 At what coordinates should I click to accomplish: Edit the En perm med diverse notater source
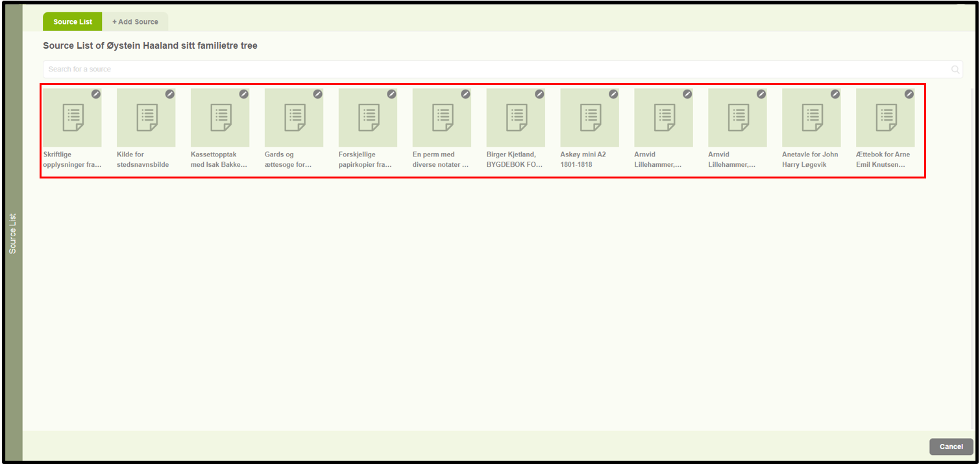[x=466, y=94]
